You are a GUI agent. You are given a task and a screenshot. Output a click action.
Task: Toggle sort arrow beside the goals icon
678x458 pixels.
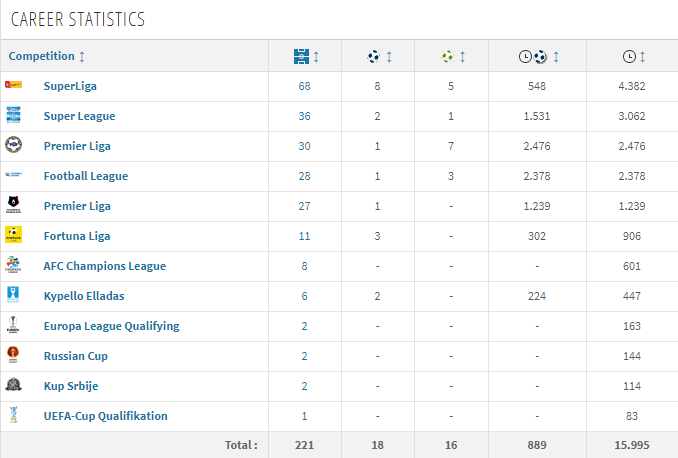tap(389, 57)
